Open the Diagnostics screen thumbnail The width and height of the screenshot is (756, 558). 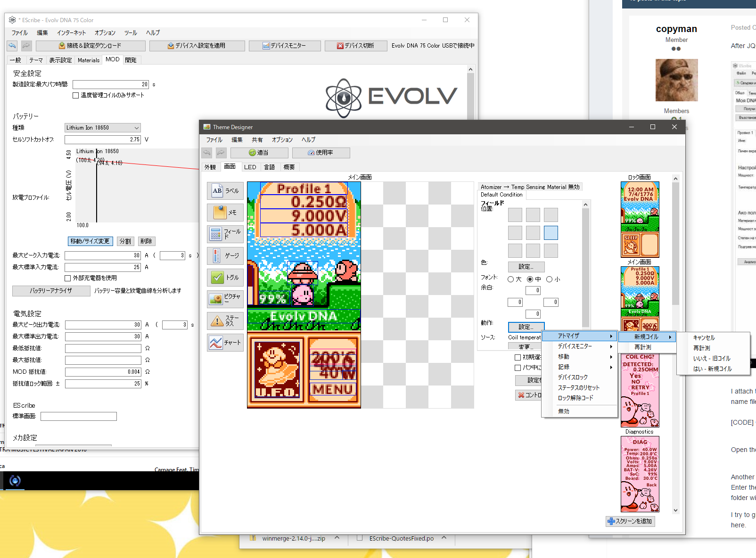(640, 474)
